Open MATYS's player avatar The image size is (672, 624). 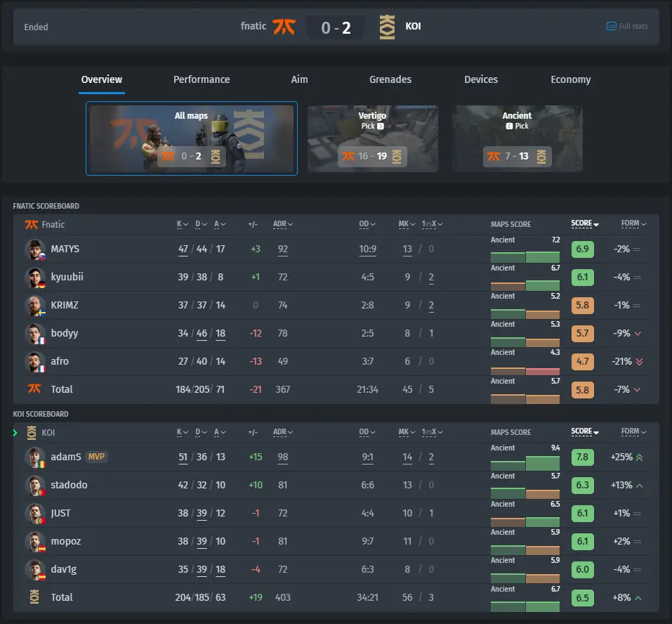(35, 249)
